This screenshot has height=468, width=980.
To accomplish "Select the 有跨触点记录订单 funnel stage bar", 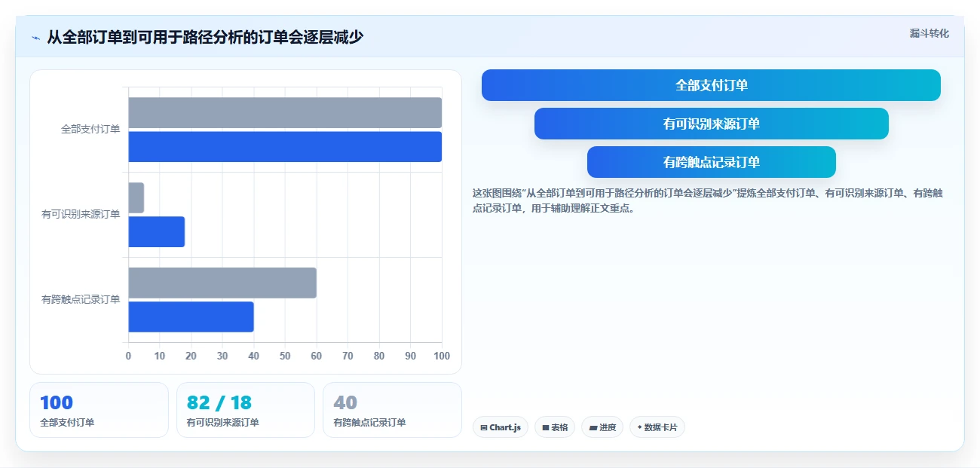I will [x=711, y=162].
